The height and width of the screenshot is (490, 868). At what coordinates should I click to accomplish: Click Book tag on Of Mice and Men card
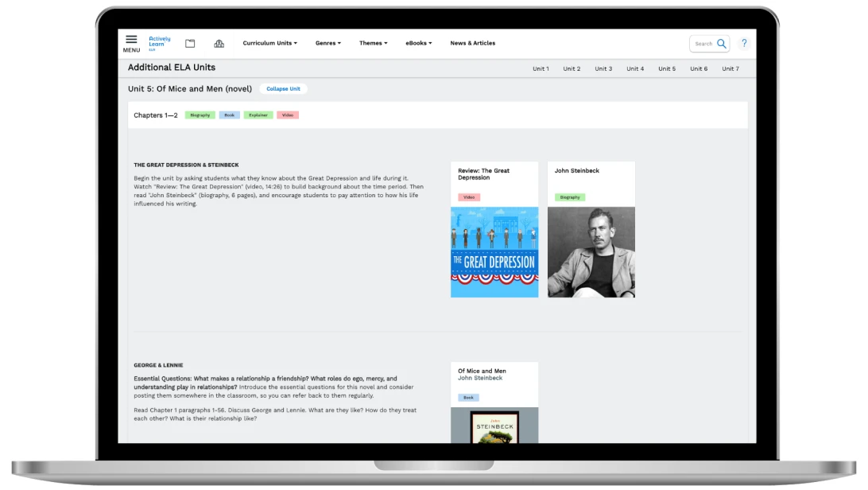coord(468,398)
